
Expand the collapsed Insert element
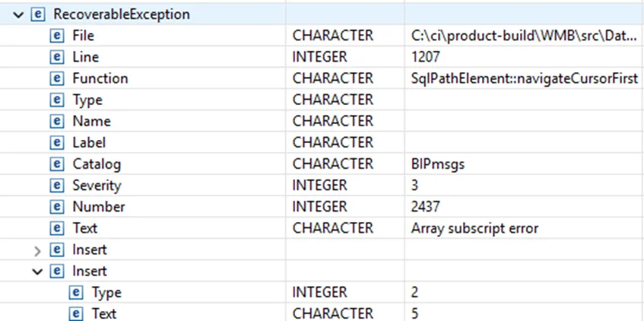[x=37, y=250]
